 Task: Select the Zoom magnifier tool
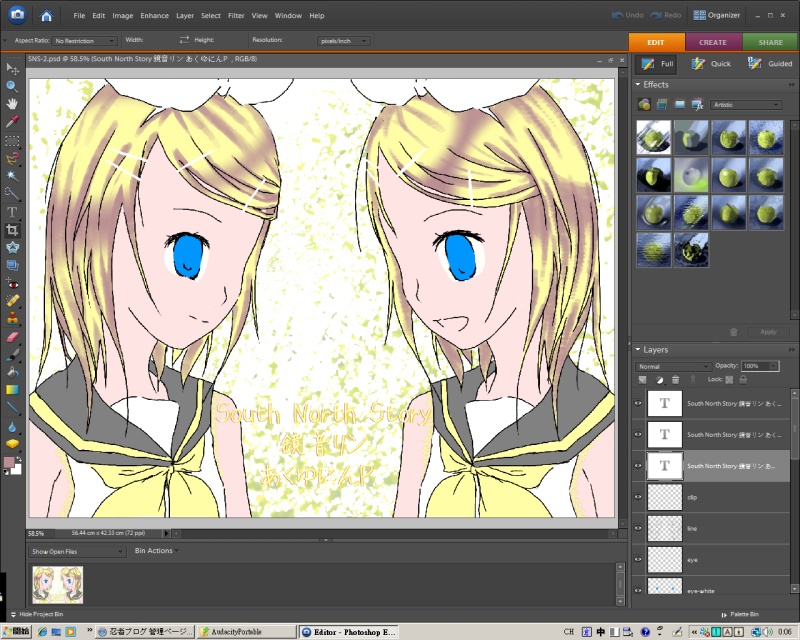point(13,86)
